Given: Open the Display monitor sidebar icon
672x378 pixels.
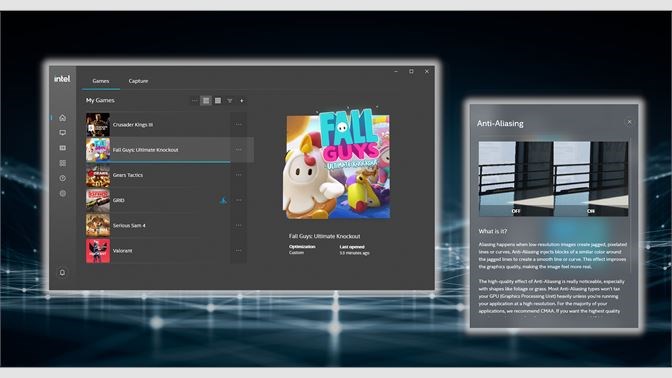Looking at the screenshot, I should click(63, 133).
